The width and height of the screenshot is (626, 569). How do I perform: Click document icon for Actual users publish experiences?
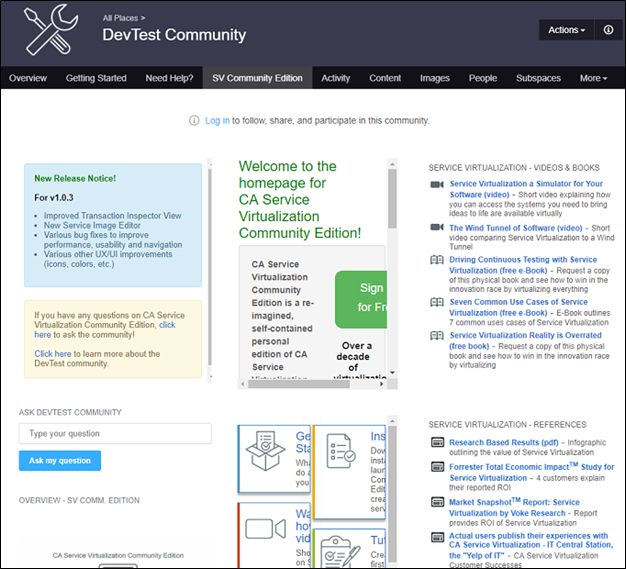point(438,537)
